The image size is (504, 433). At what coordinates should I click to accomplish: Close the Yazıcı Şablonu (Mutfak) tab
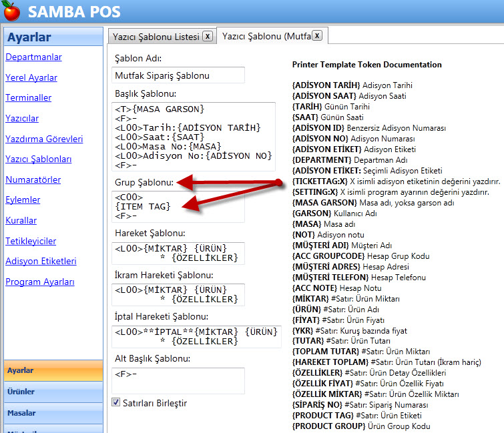pos(317,36)
